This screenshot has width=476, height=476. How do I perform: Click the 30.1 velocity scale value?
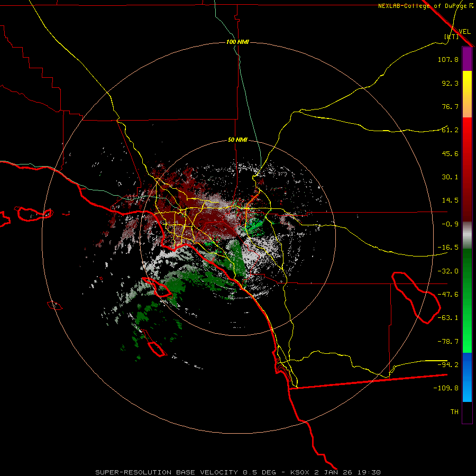[x=450, y=177]
